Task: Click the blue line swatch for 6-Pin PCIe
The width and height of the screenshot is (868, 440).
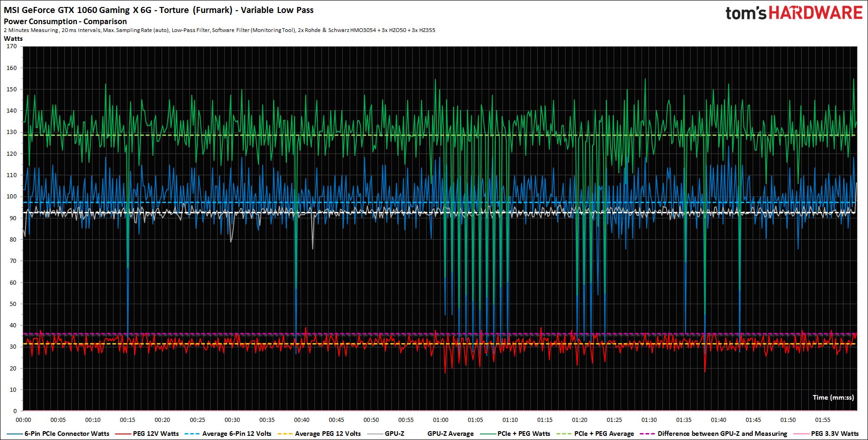Action: (15, 434)
